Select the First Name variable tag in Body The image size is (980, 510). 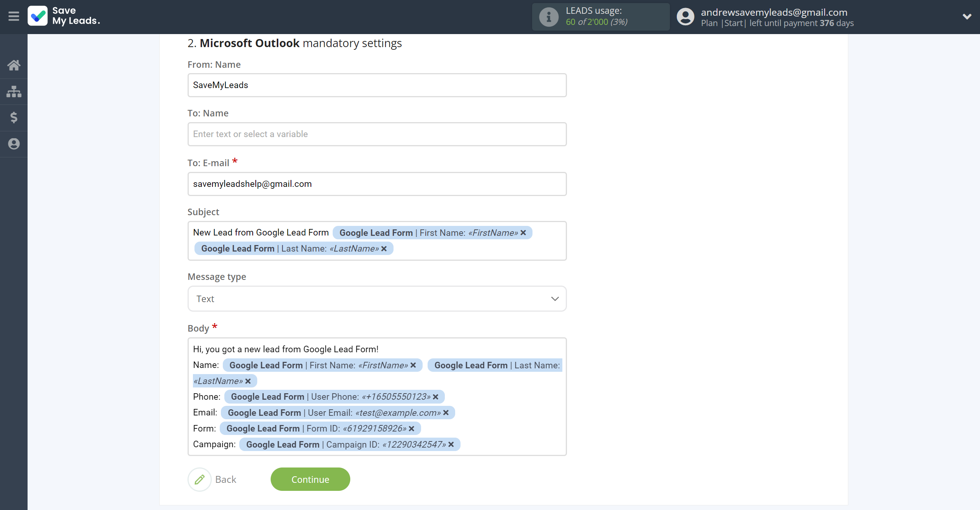tap(322, 365)
